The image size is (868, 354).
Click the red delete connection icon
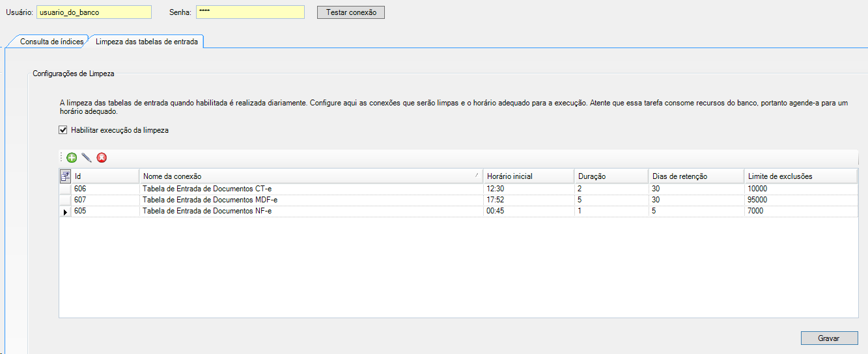coord(102,157)
